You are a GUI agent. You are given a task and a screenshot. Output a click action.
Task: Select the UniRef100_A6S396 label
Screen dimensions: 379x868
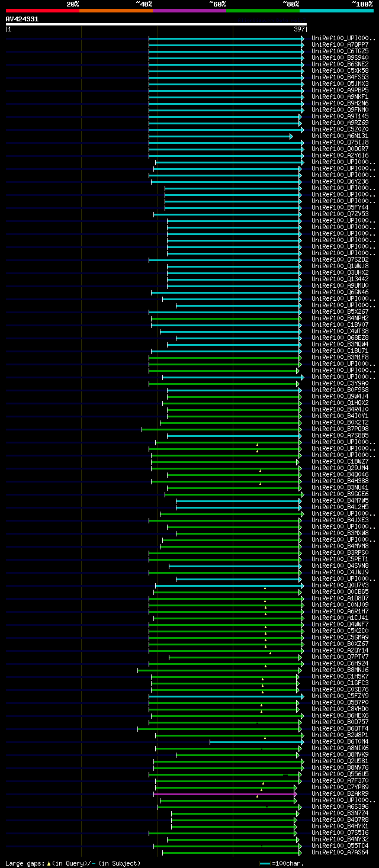coord(340,807)
